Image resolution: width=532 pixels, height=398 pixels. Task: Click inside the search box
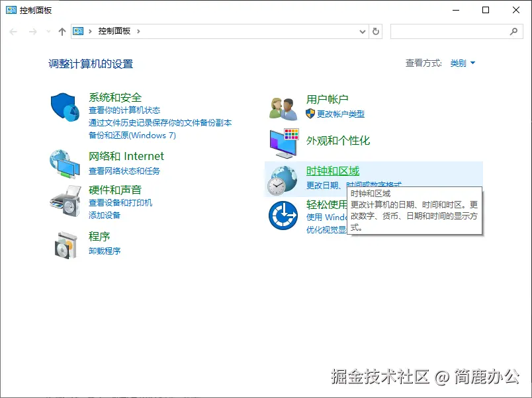pos(450,31)
